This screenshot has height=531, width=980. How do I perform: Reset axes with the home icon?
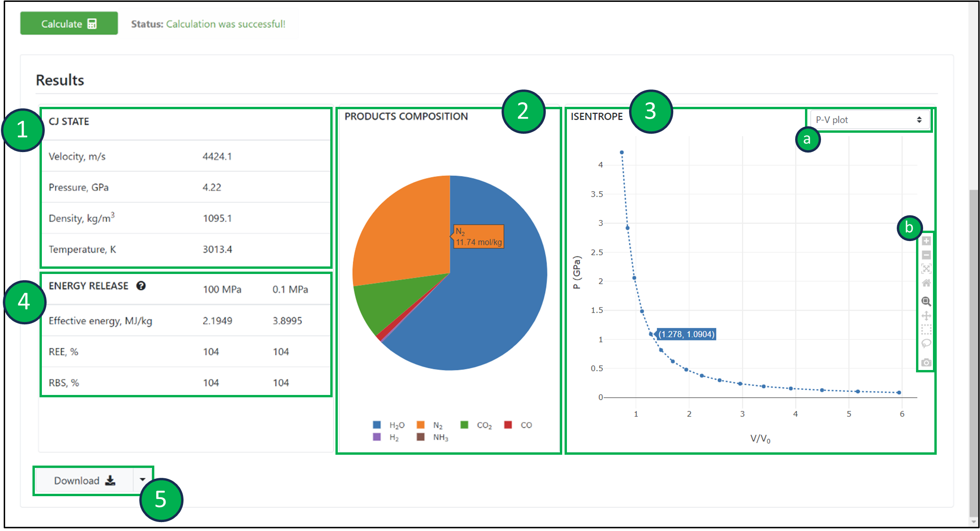click(x=926, y=283)
